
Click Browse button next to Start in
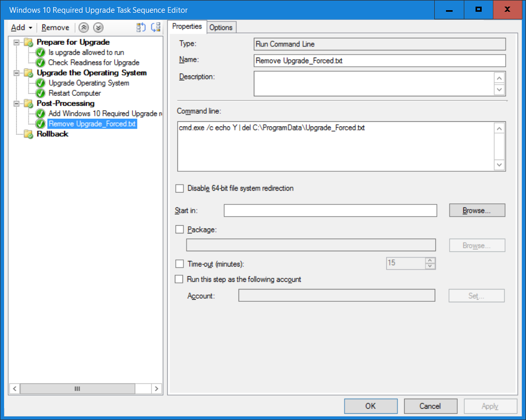pyautogui.click(x=477, y=211)
